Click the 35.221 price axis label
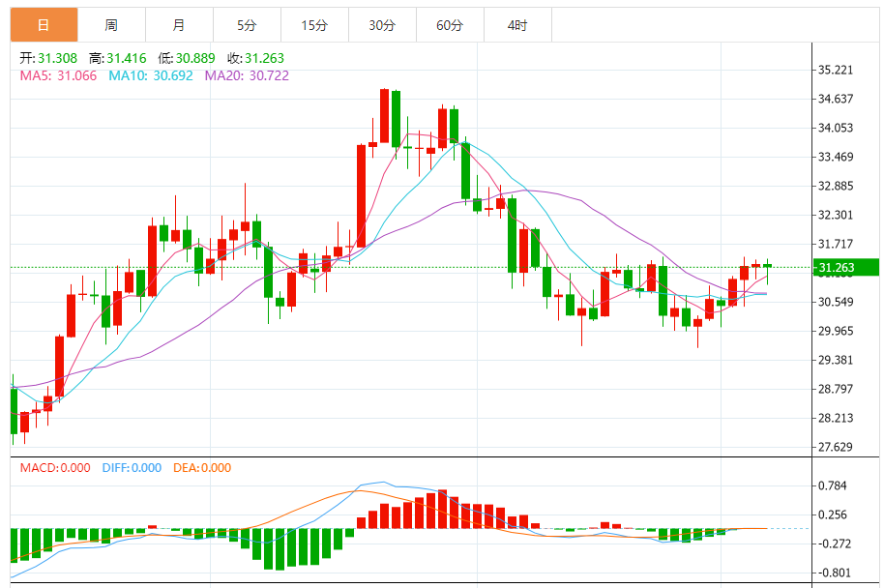The image size is (884, 588). tap(836, 70)
